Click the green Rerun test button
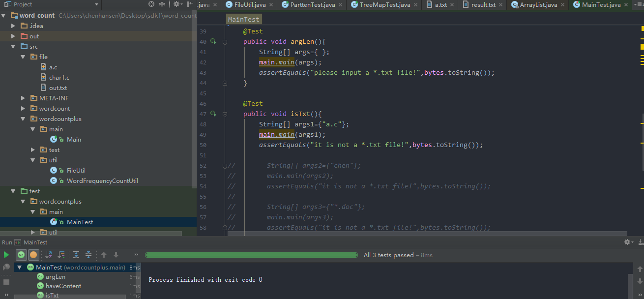Viewport: 644px width, 299px height. point(6,255)
